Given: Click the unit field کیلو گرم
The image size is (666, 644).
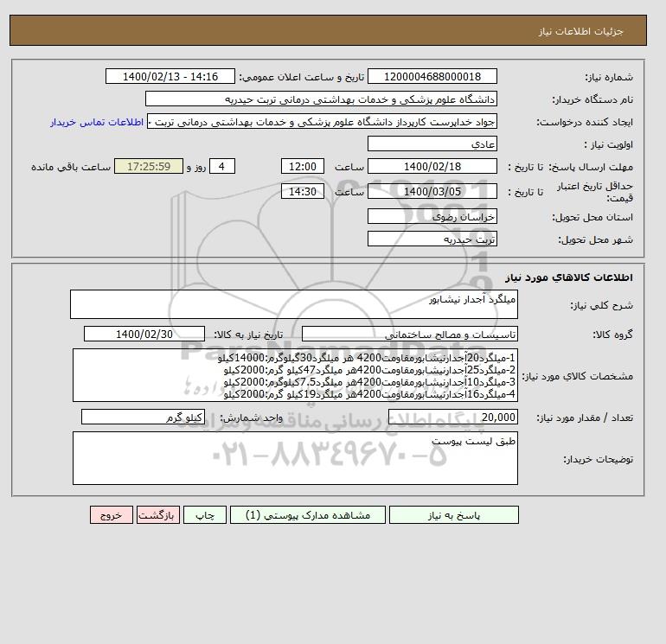Looking at the screenshot, I should (143, 417).
